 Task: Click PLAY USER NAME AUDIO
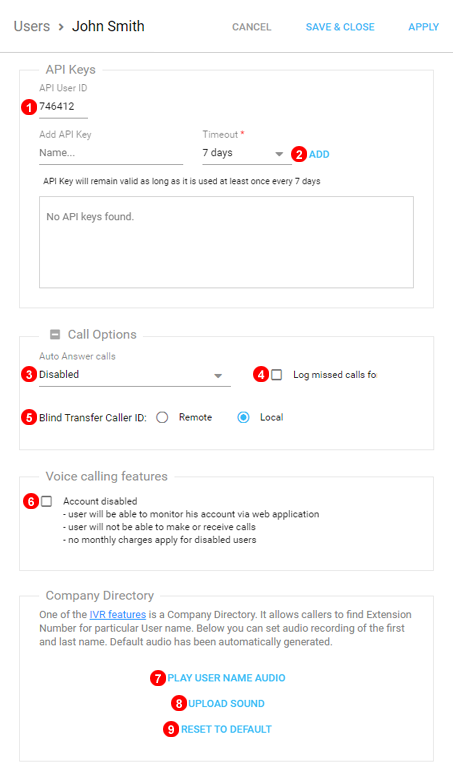point(226,678)
